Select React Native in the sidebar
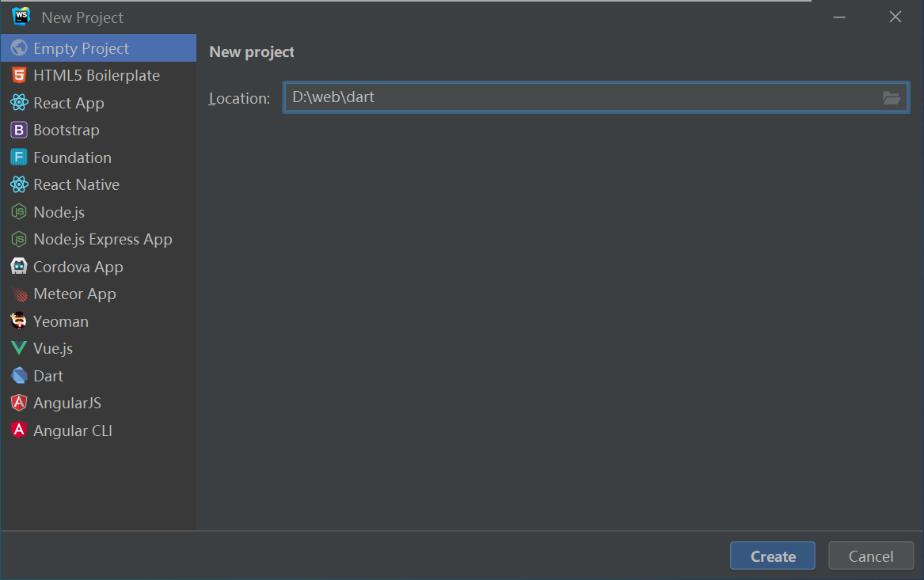 click(74, 184)
